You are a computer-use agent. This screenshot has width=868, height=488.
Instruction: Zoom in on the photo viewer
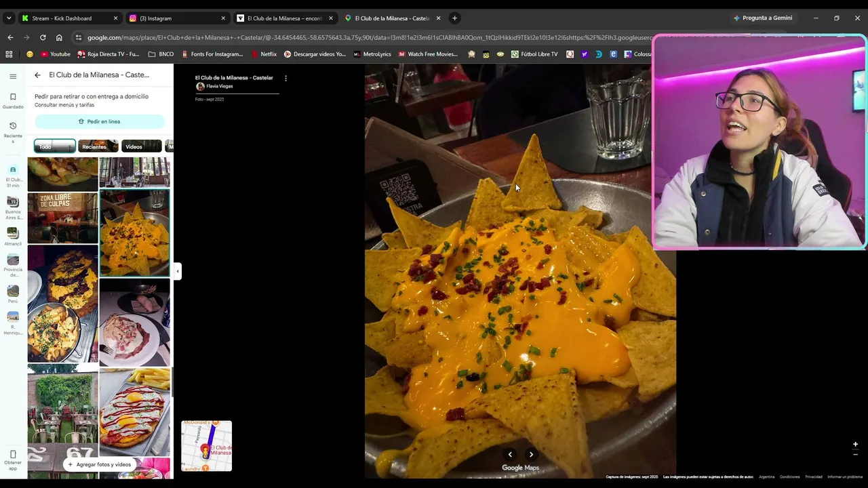click(855, 445)
